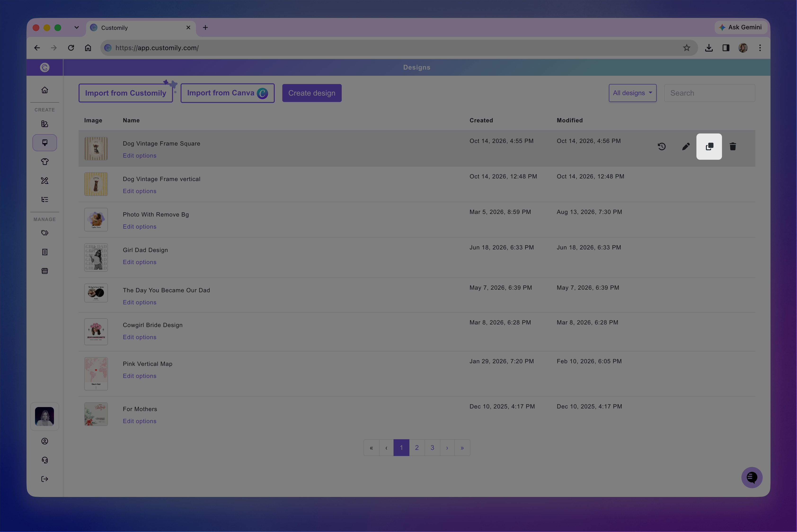Screen dimensions: 797x532
Task: Open Edit options for Pink Vertical Map
Action: click(139, 376)
